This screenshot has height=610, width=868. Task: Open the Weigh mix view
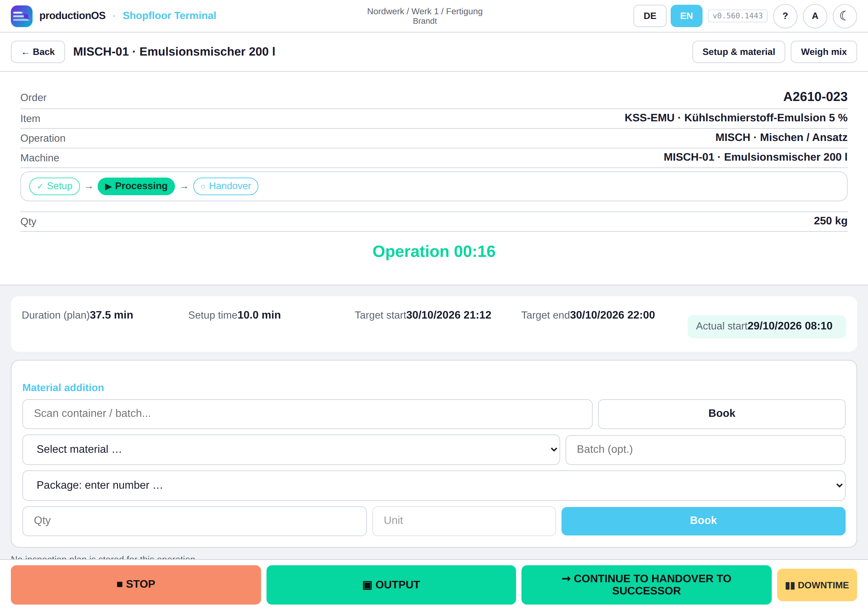pyautogui.click(x=823, y=52)
